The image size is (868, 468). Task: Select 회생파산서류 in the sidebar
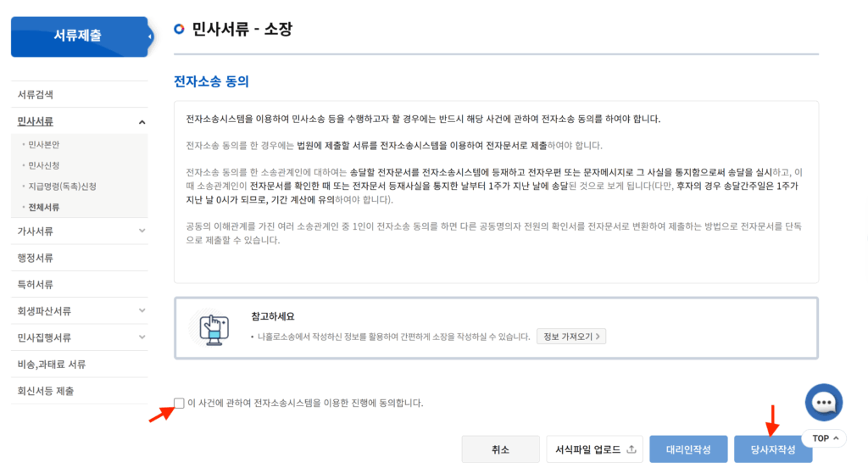pyautogui.click(x=44, y=310)
